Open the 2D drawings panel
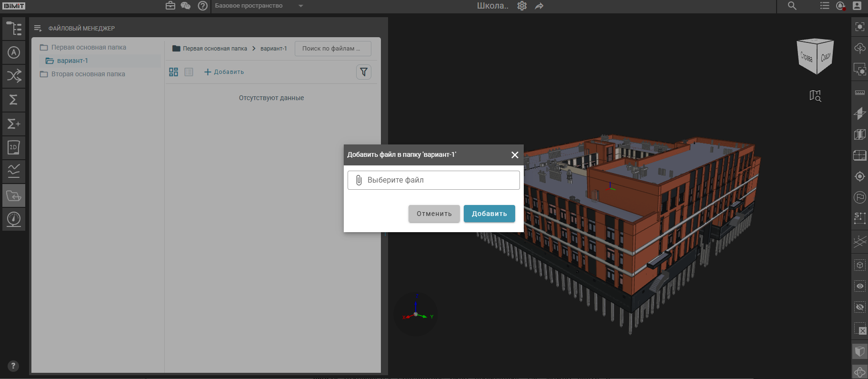The width and height of the screenshot is (868, 379). click(14, 148)
